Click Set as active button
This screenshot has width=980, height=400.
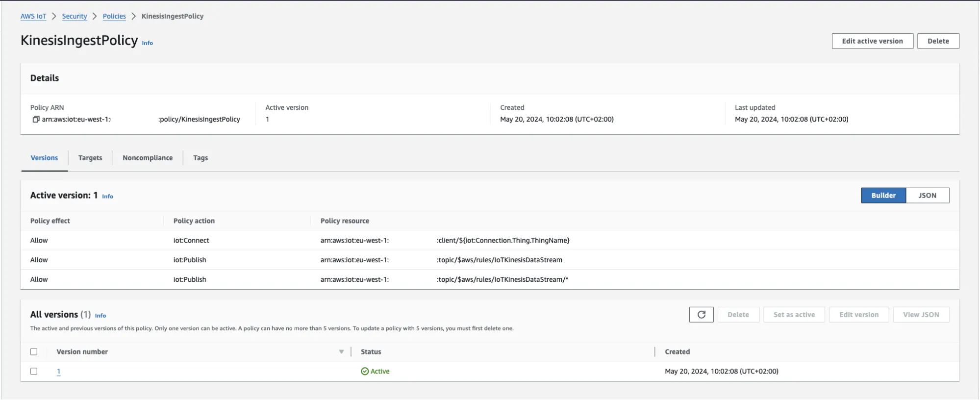click(x=794, y=315)
